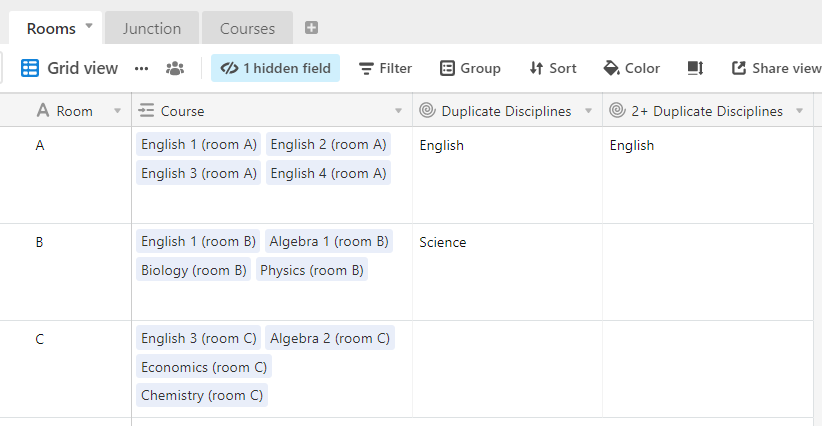The image size is (822, 426).
Task: Open the Duplicate Disciplines column dropdown arrow
Action: (x=588, y=111)
